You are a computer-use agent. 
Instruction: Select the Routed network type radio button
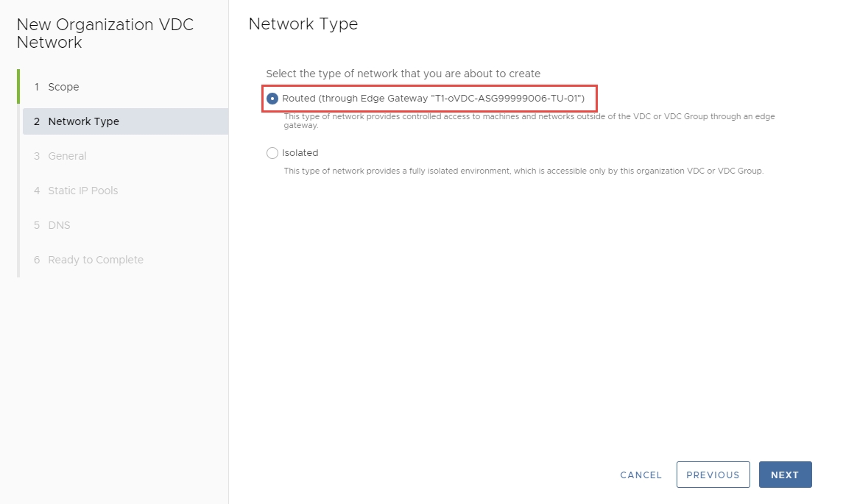[272, 98]
